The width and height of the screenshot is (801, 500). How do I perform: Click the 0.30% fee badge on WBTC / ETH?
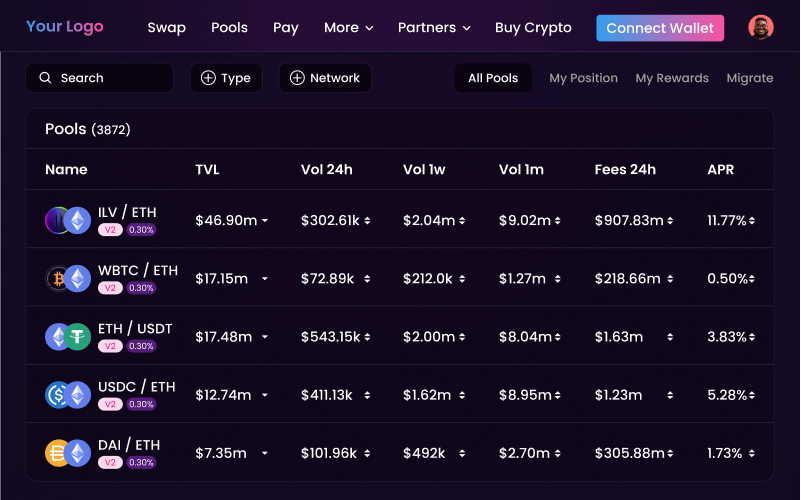[141, 288]
